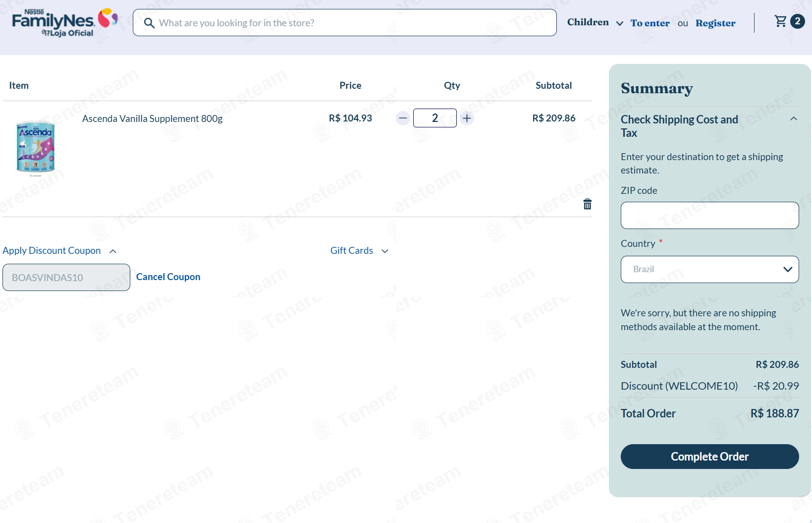Screen dimensions: 812x523
Task: Open the Ascenda product thumbnail
Action: [36, 148]
